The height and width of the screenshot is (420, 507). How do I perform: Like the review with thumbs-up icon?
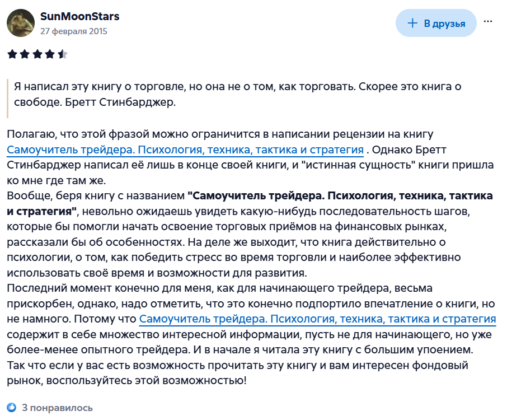coord(12,407)
